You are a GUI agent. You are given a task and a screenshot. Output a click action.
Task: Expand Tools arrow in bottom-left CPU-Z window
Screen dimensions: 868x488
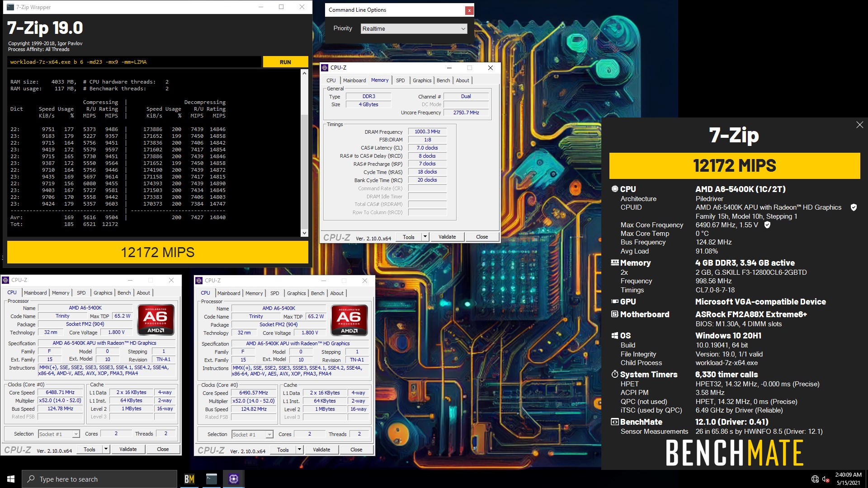[x=106, y=449]
